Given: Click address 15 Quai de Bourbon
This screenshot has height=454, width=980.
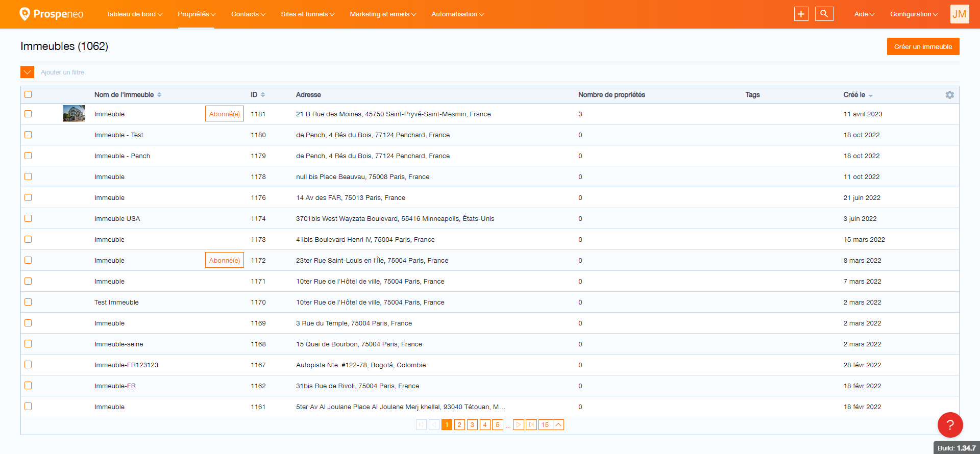Looking at the screenshot, I should (359, 344).
